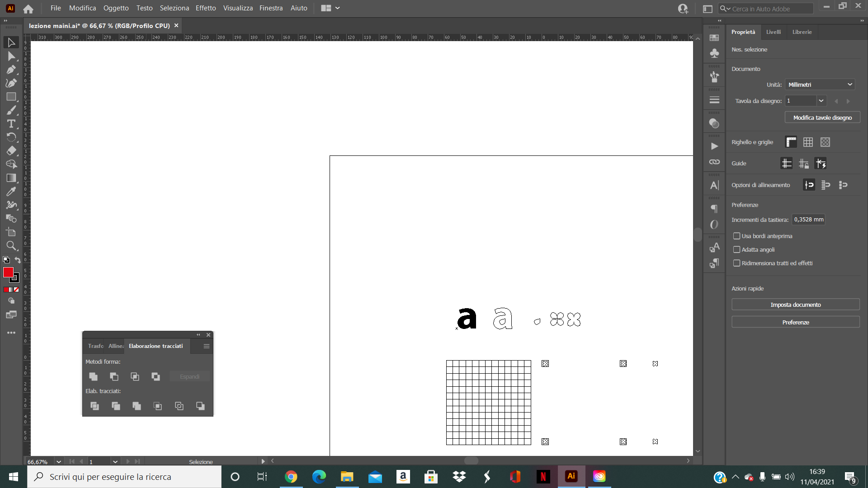The image size is (868, 488).
Task: Open the zoom level dropdown
Action: coord(58,462)
